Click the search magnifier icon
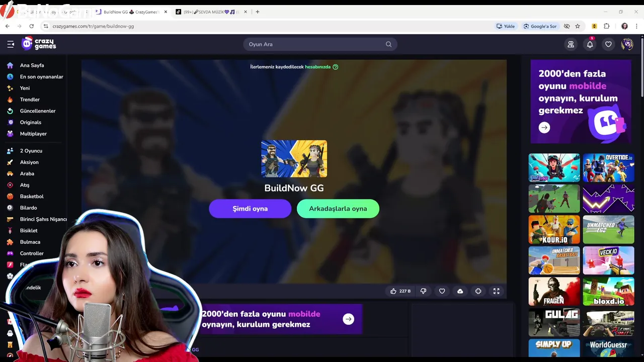Image resolution: width=644 pixels, height=362 pixels. click(x=388, y=44)
